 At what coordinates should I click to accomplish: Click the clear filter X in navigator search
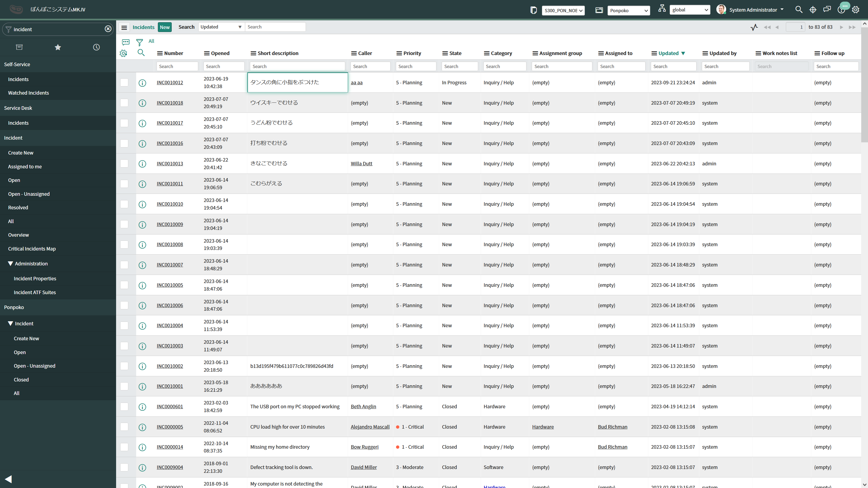(108, 29)
